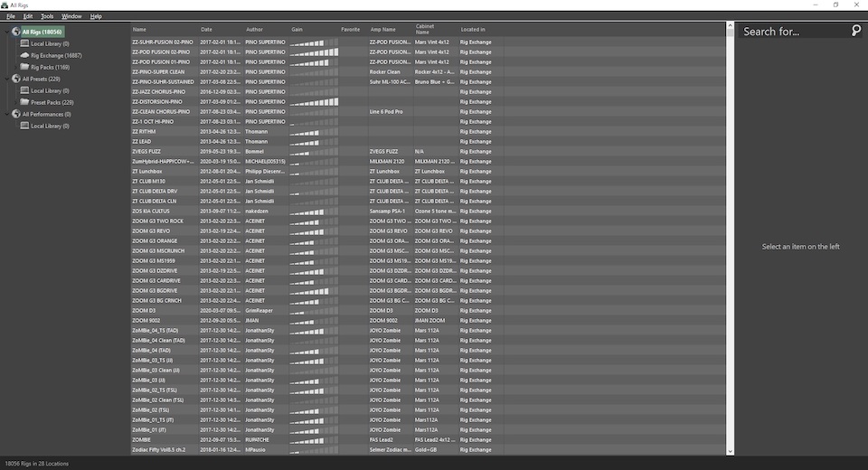Screen dimensions: 868x470
Task: Click the 18056 Rigs in 28 Locations status text
Action: click(x=36, y=464)
